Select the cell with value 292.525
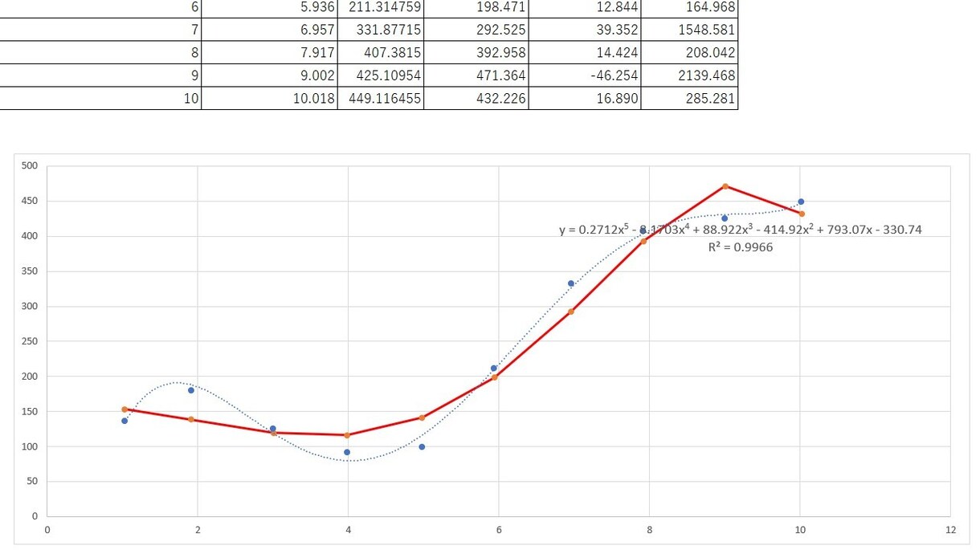Screen dimensions: 980x550 point(476,31)
